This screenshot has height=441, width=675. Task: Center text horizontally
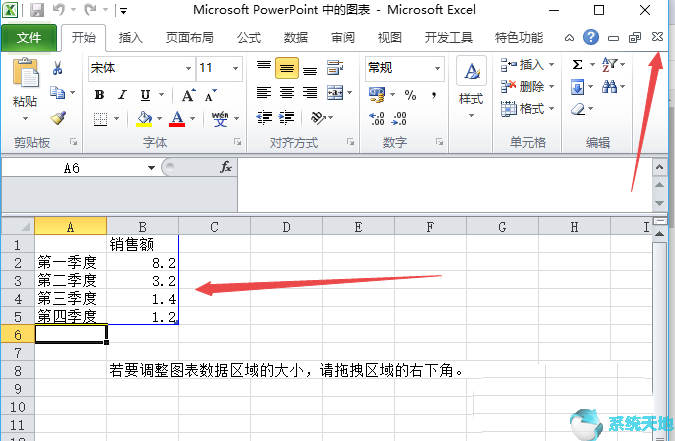287,93
